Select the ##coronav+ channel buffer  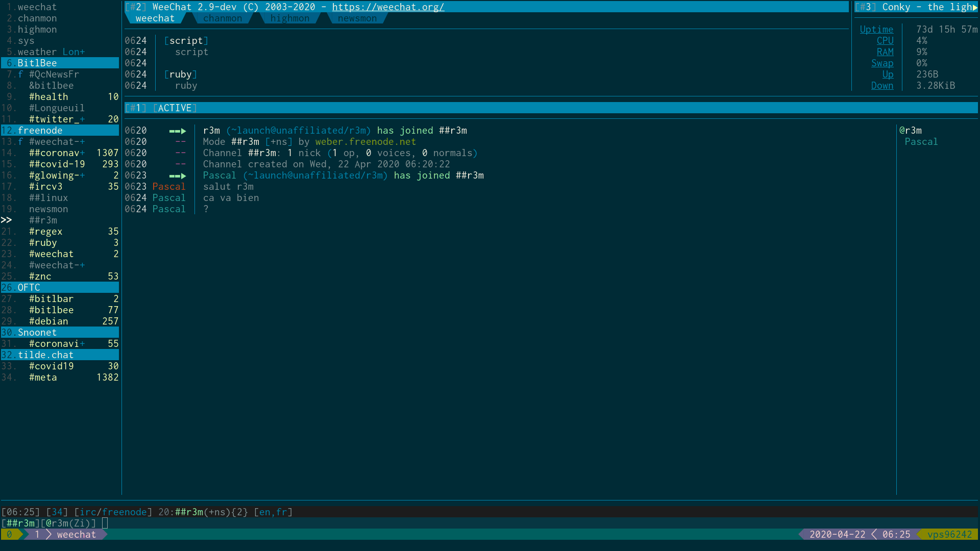(56, 153)
